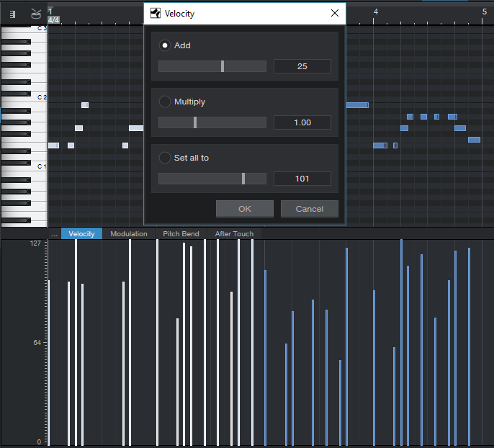The height and width of the screenshot is (448, 494).
Task: Click bar 5 marker in the ruler
Action: point(484,12)
